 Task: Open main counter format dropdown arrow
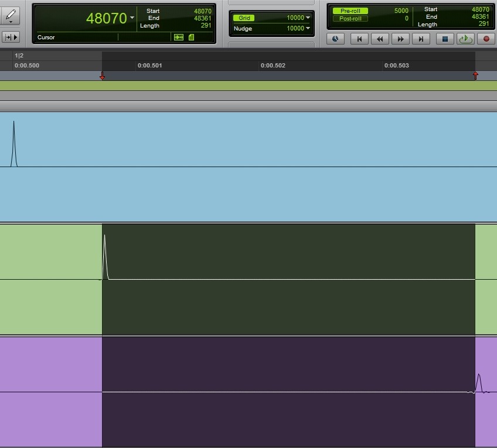tap(132, 18)
